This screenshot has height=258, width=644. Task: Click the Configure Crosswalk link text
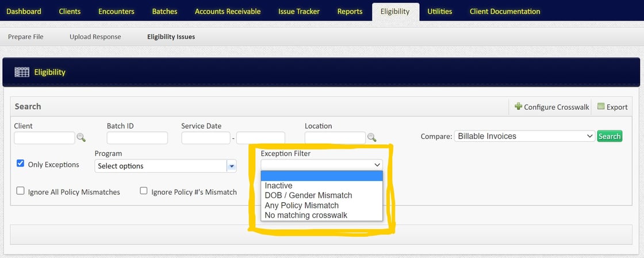tap(557, 107)
